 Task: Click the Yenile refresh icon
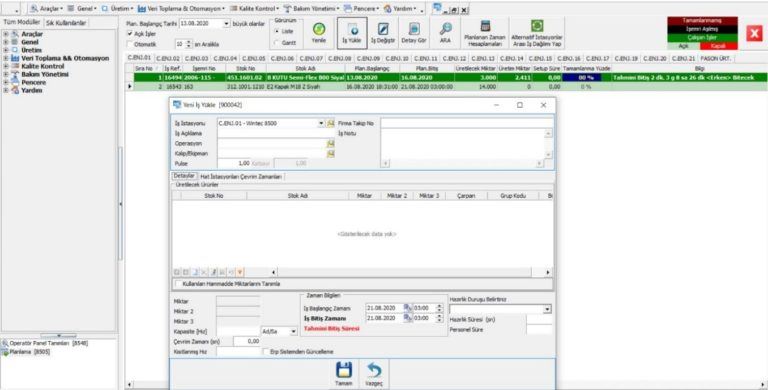(x=319, y=29)
